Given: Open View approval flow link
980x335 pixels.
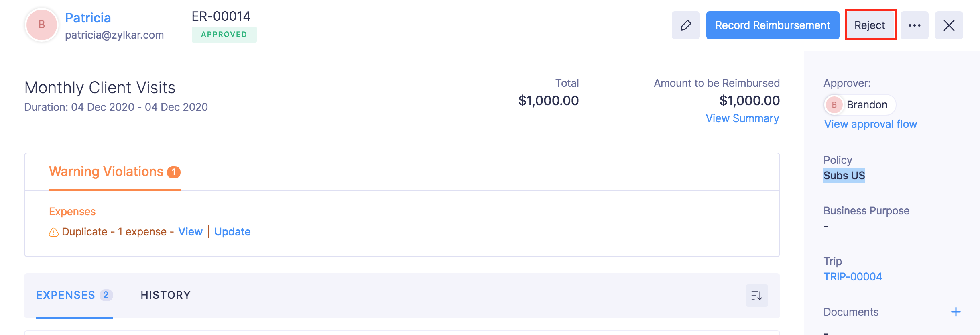Looking at the screenshot, I should [870, 124].
